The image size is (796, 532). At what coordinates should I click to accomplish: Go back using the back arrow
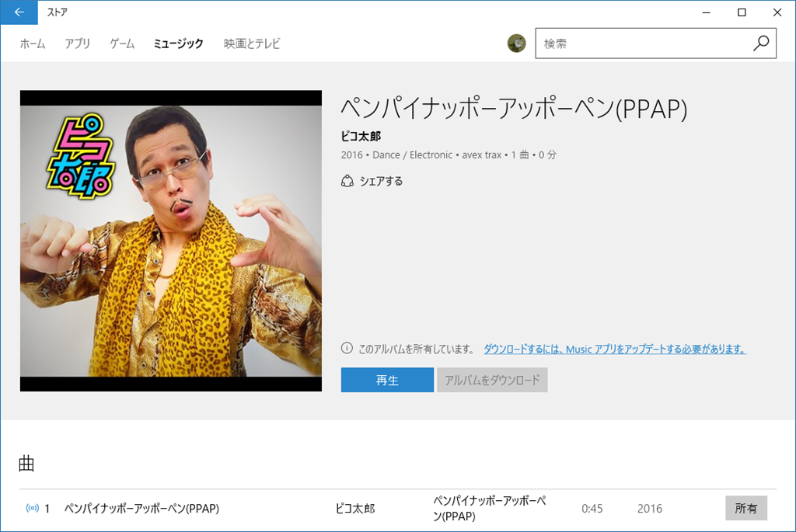(19, 12)
